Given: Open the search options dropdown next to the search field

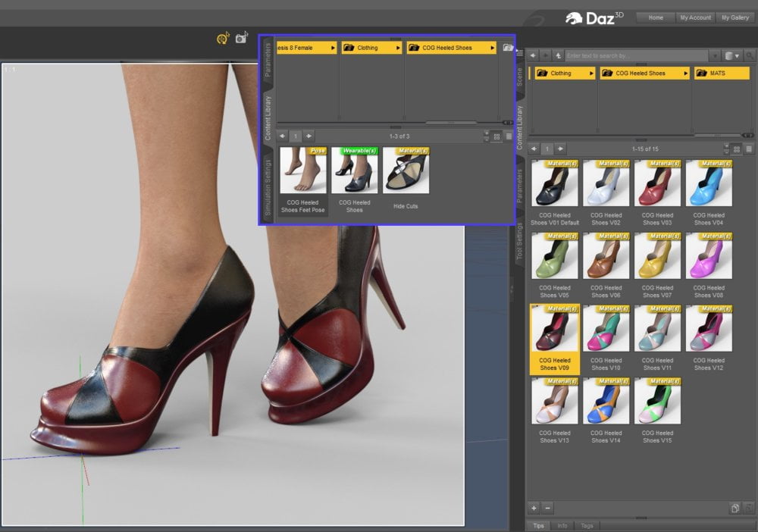Looking at the screenshot, I should [x=714, y=55].
